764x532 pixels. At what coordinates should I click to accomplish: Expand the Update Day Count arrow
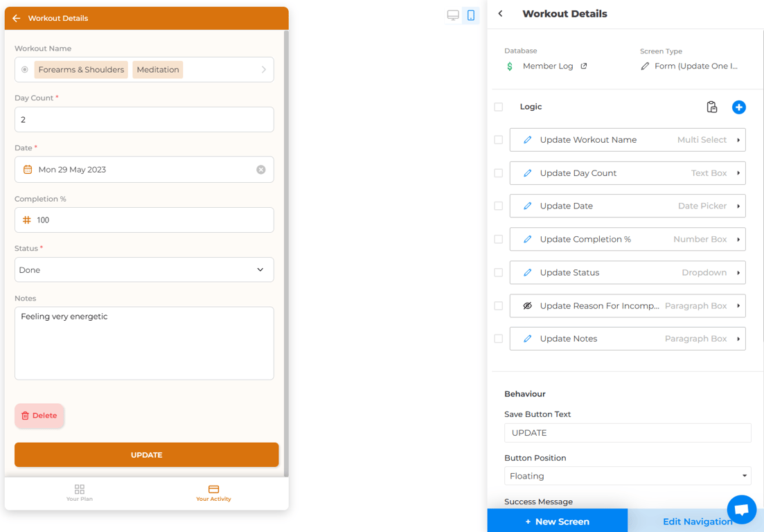(738, 173)
